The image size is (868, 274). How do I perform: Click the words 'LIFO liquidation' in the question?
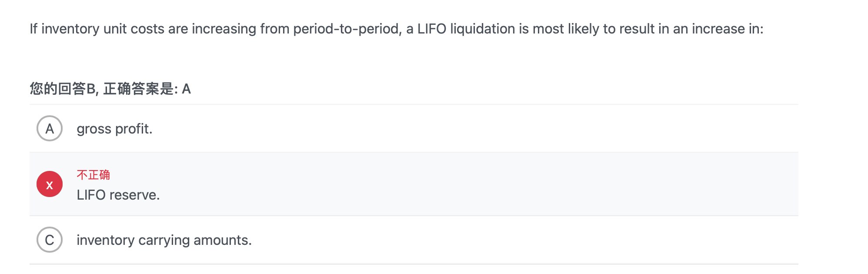point(466,29)
